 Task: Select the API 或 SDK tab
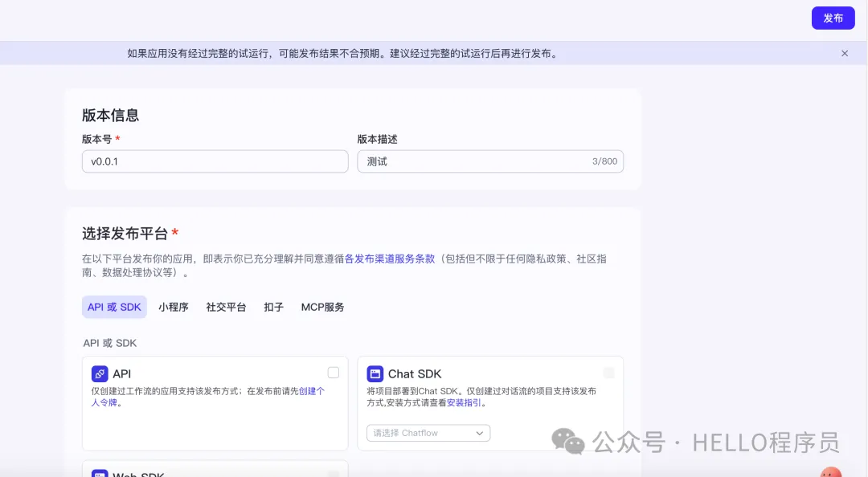click(114, 307)
